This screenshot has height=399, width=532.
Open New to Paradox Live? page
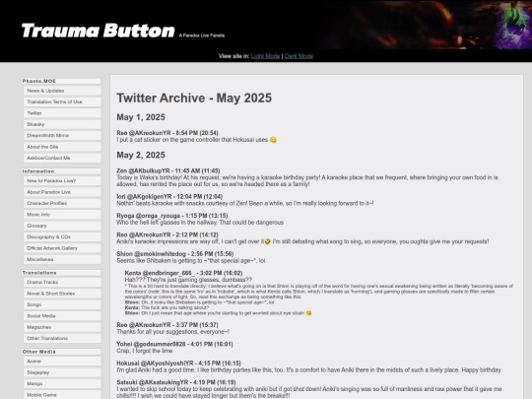point(62,181)
